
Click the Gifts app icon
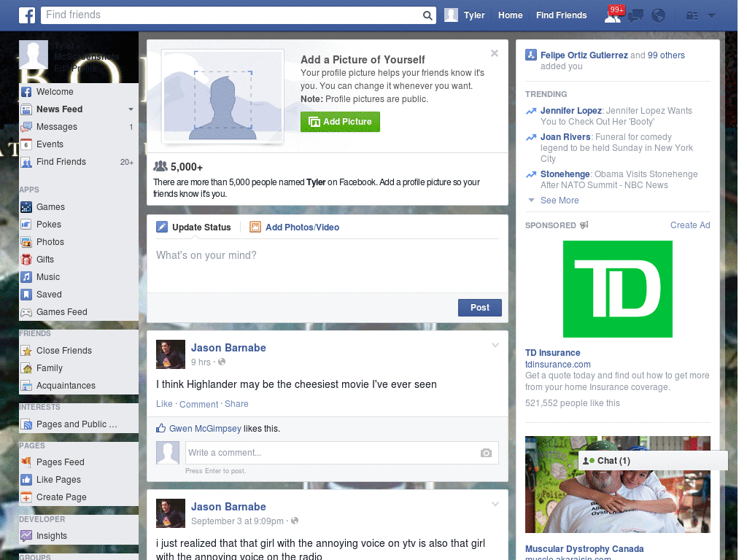click(26, 260)
